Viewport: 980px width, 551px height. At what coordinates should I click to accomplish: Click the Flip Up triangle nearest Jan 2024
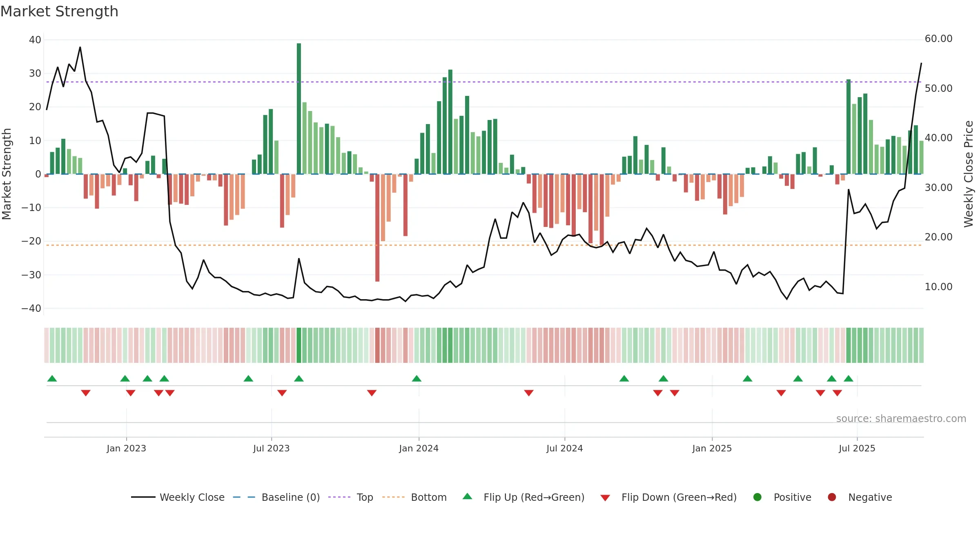[x=416, y=378]
